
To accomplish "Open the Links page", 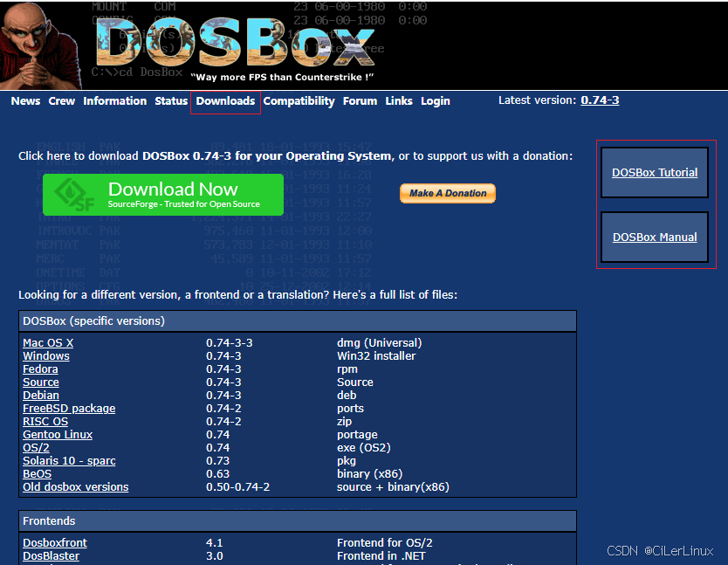I will (x=399, y=100).
